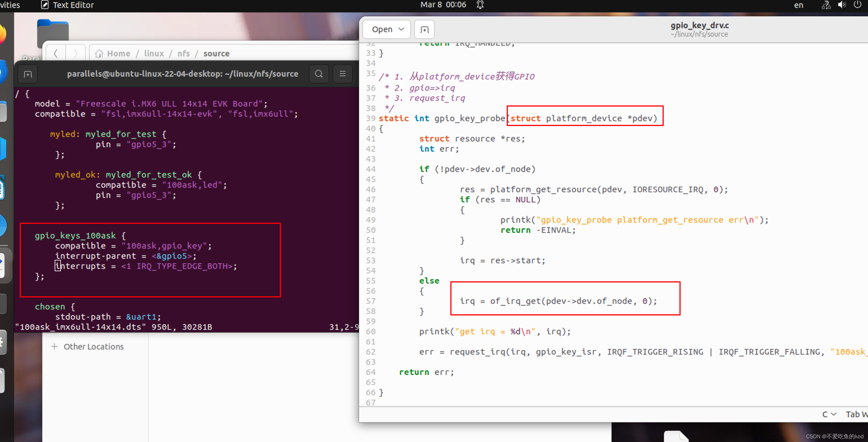
Task: Go forward in the file manager
Action: (x=76, y=53)
